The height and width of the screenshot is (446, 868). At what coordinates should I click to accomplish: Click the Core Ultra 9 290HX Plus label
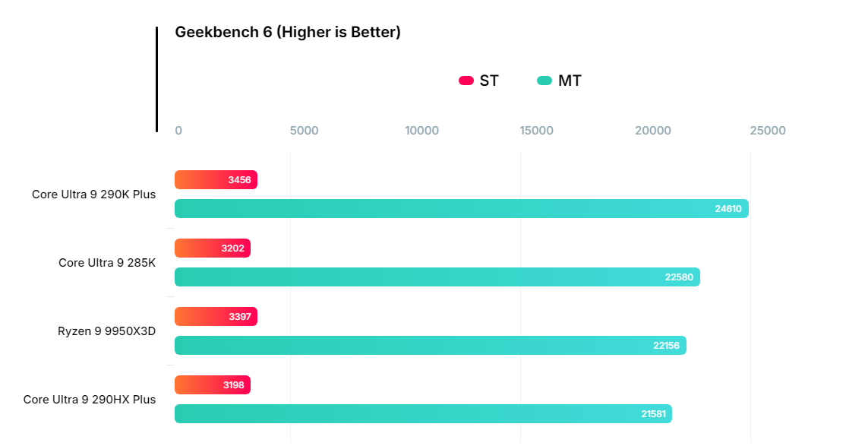90,399
